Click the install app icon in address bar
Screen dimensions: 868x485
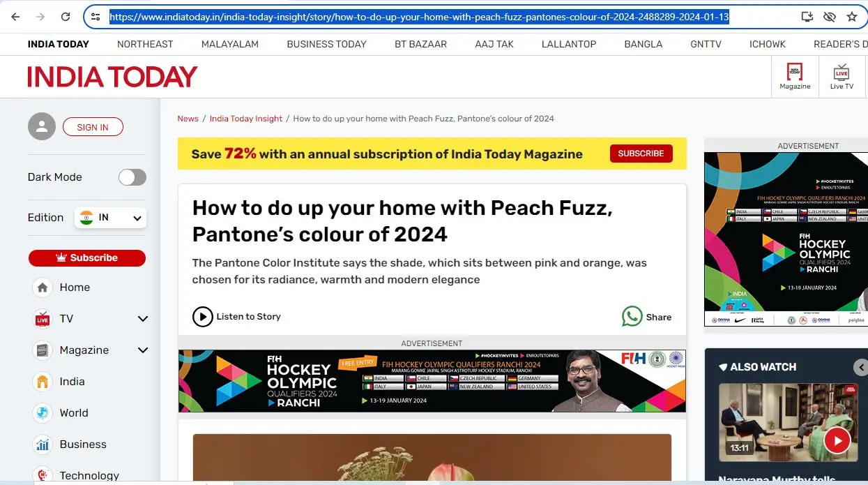point(807,17)
